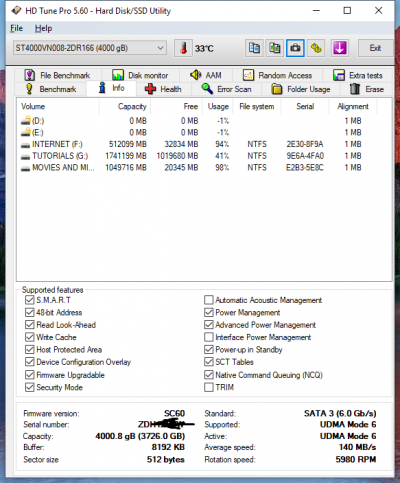Click the copy screenshot to clipboard icon
Viewport: 400px width, 483px height.
pos(275,48)
